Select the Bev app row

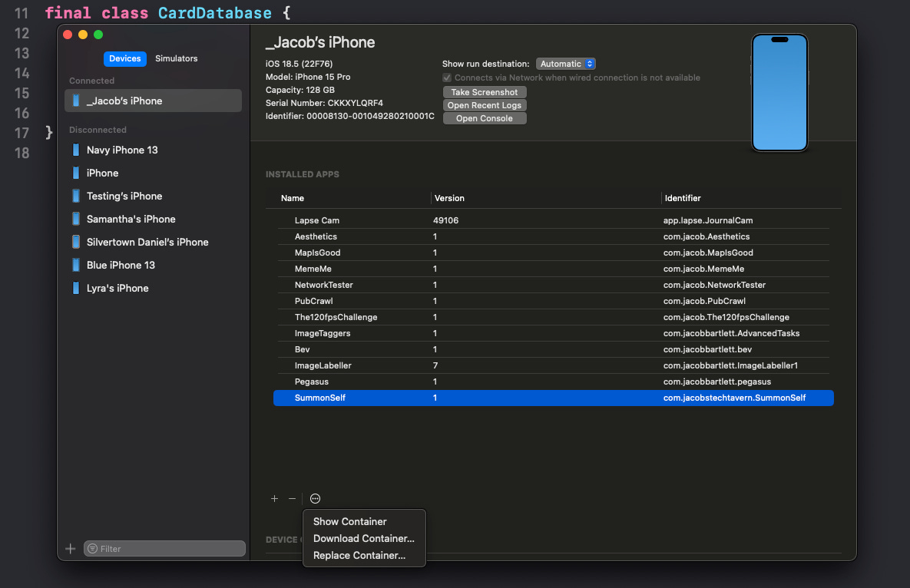point(554,350)
